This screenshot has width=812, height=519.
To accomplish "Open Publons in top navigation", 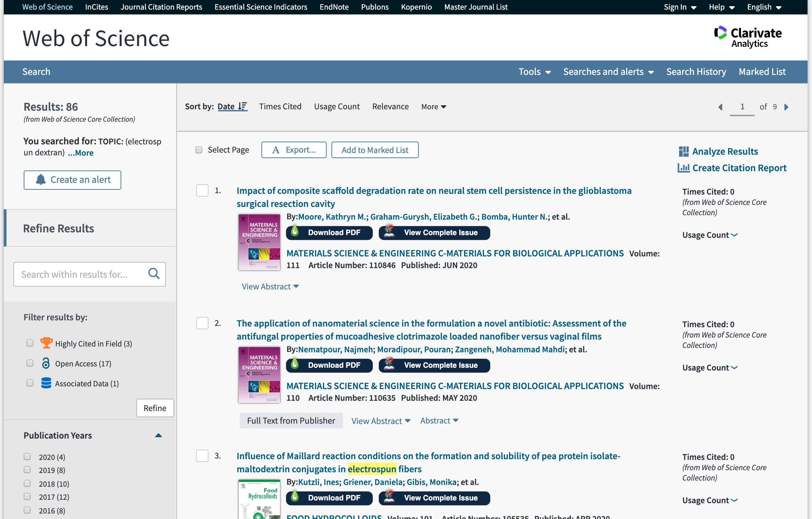I will [x=375, y=7].
